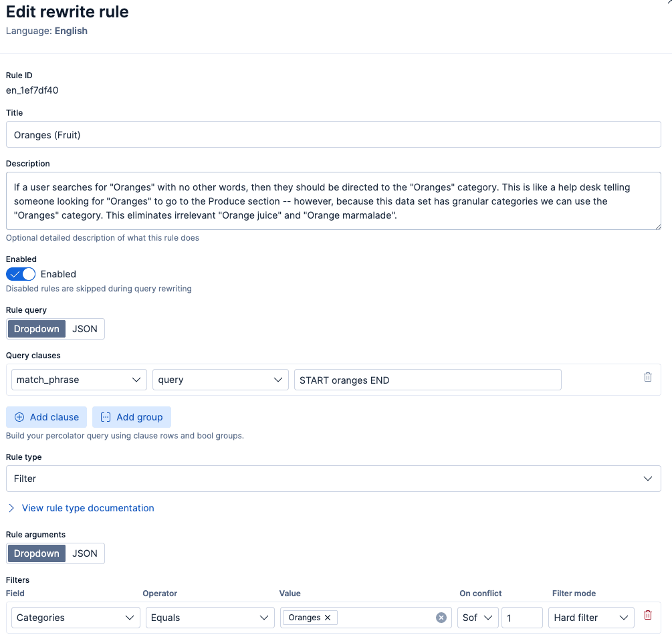Open the Filter mode dropdown showing Hard filter
This screenshot has height=641, width=672.
click(590, 617)
